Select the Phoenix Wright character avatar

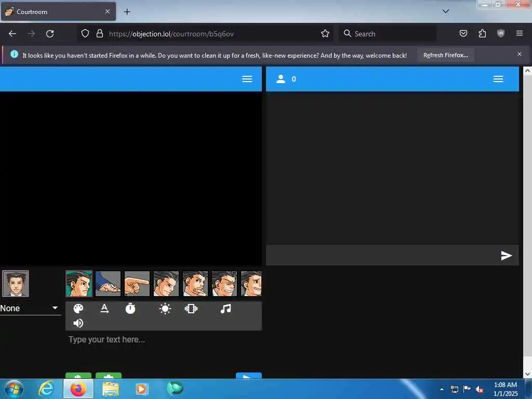tap(16, 284)
